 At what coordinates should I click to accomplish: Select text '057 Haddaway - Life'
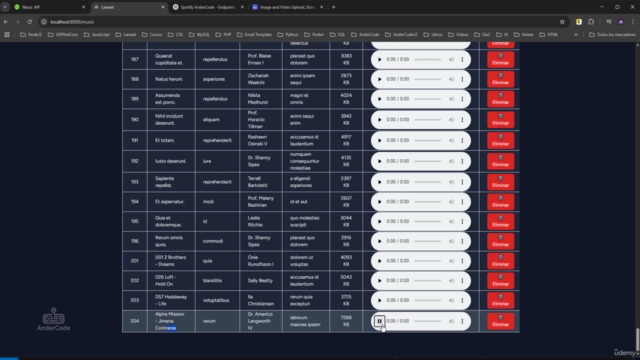171,300
